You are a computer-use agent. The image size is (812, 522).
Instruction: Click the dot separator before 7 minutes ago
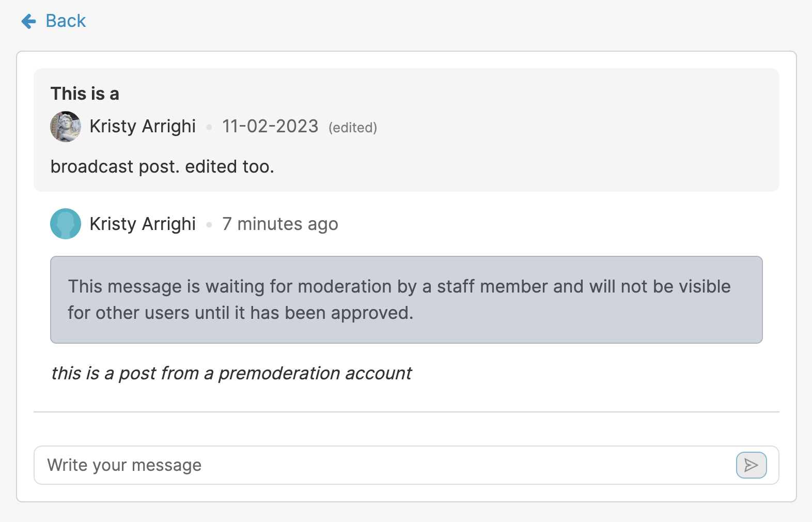click(x=209, y=224)
